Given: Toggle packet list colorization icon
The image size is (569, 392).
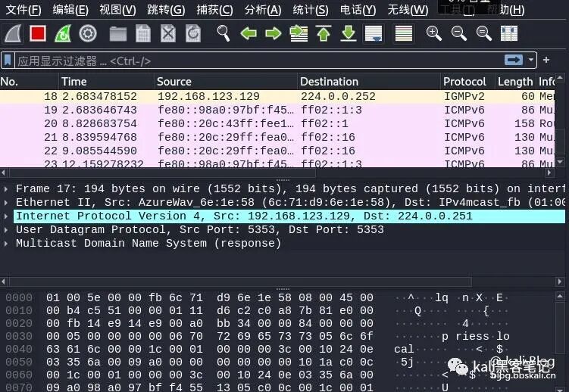Looking at the screenshot, I should point(404,34).
